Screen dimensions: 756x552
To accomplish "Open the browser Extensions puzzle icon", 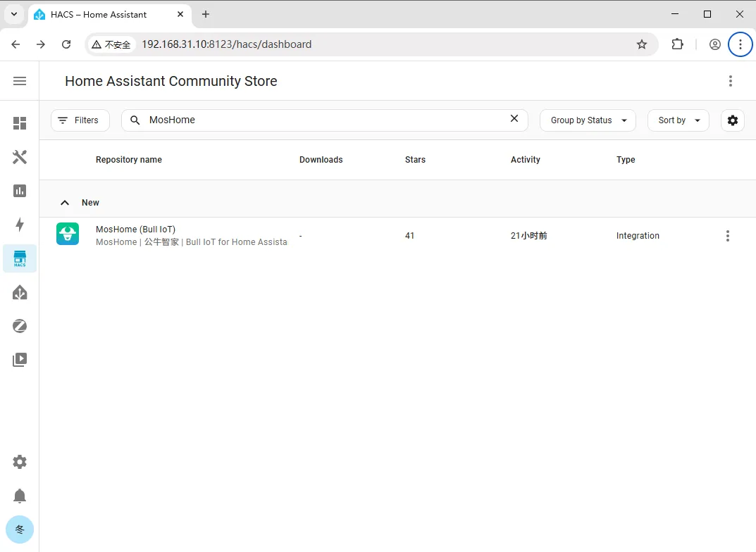I will pos(677,44).
